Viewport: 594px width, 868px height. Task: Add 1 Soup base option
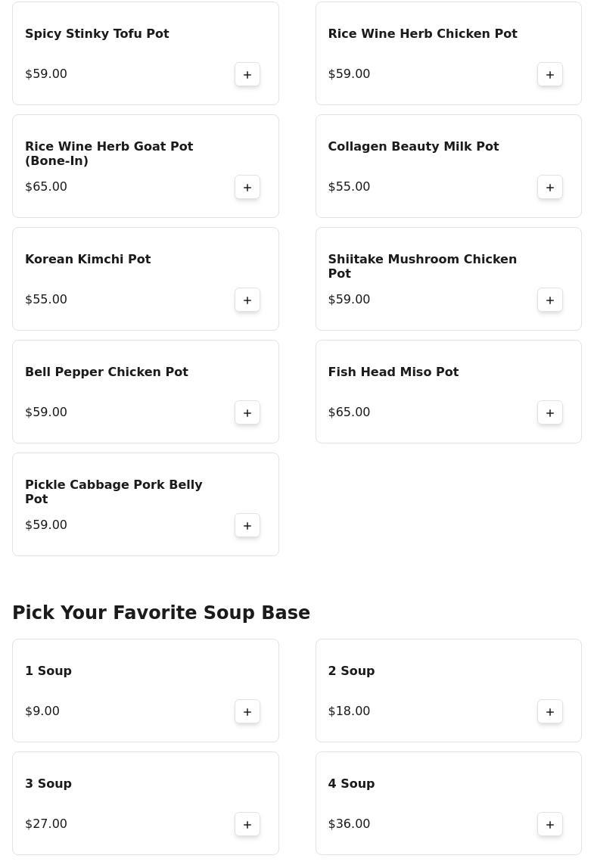pyautogui.click(x=247, y=711)
